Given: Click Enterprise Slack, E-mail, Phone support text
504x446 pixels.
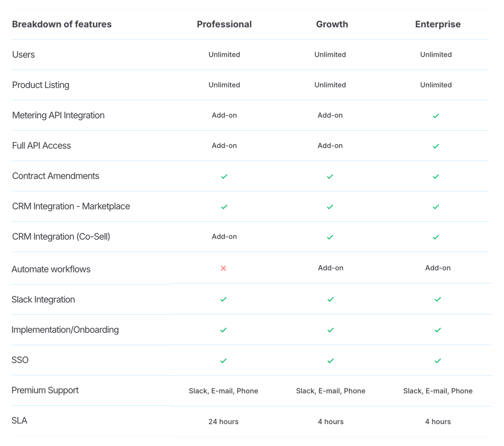Looking at the screenshot, I should click(438, 391).
